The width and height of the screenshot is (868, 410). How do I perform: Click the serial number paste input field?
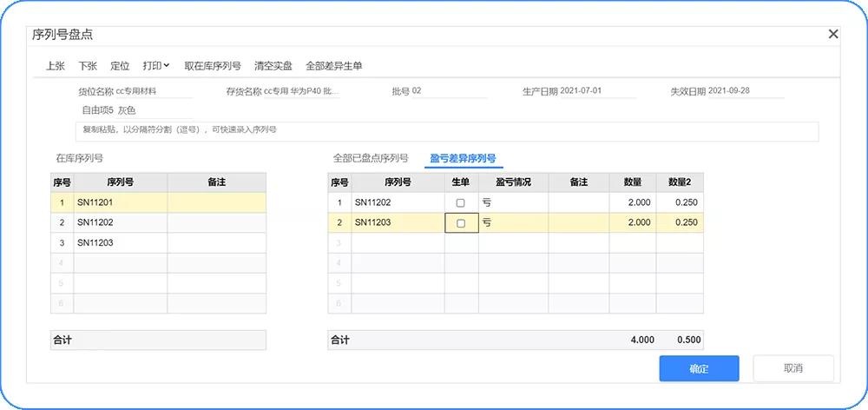tap(434, 130)
